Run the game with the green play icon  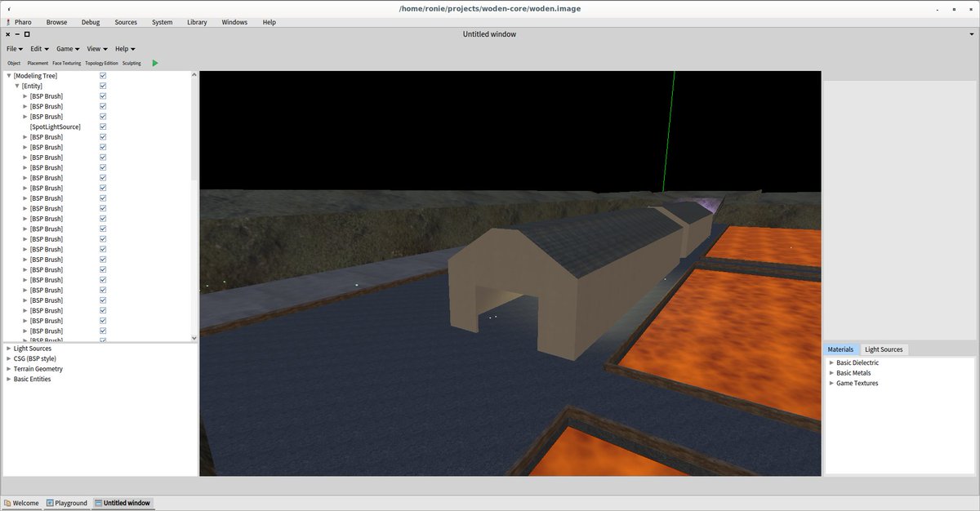tap(155, 63)
